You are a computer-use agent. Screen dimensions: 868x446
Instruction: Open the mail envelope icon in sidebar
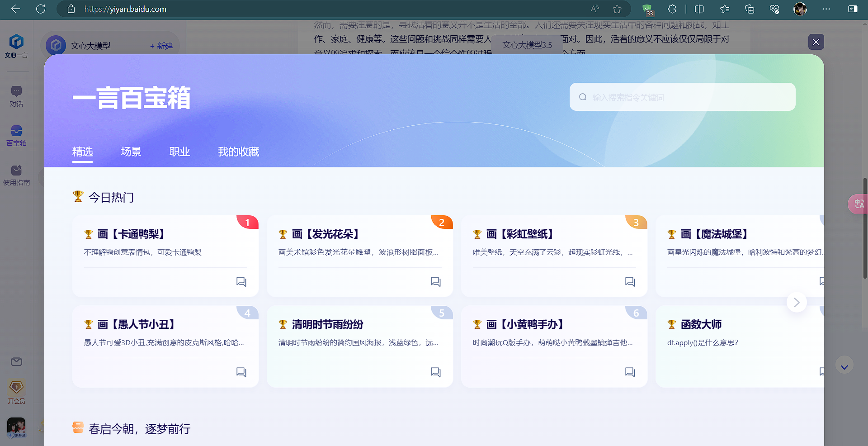pos(16,362)
